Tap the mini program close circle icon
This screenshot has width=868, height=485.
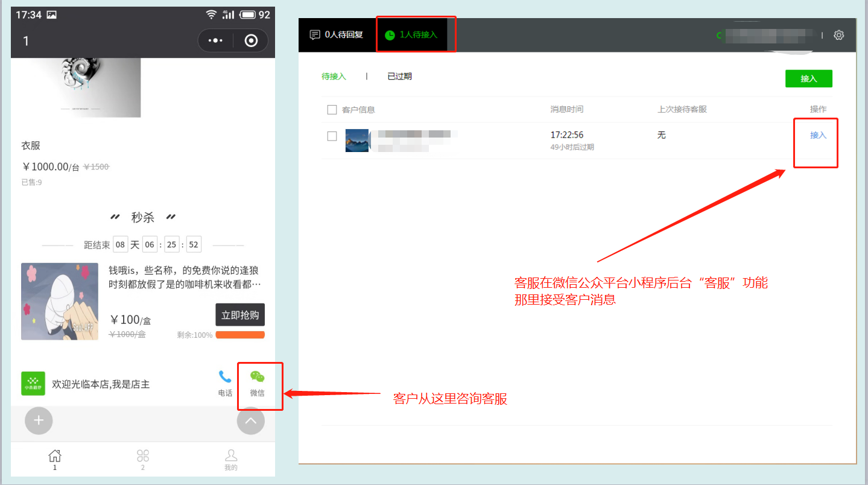click(x=251, y=40)
